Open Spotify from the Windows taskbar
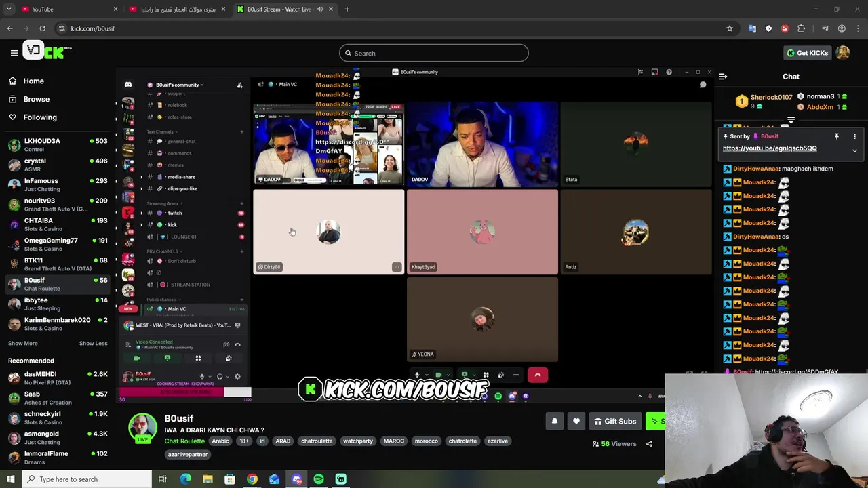This screenshot has height=488, width=868. click(319, 479)
